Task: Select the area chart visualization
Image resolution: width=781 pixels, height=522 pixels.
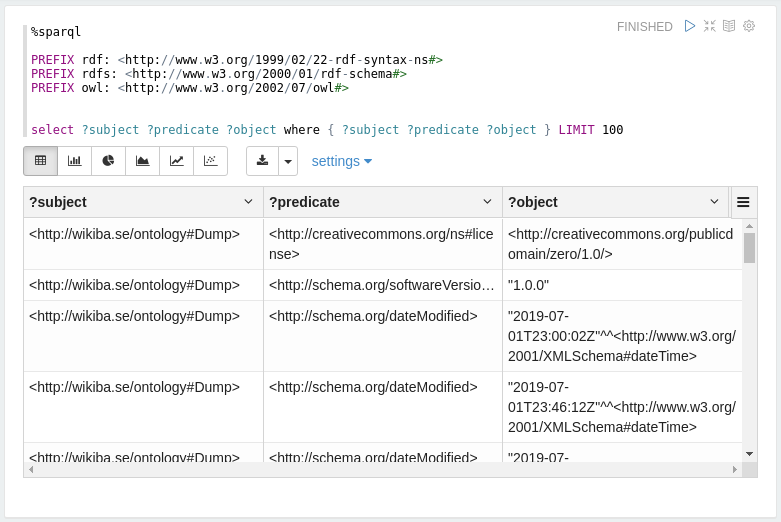Action: (x=143, y=161)
